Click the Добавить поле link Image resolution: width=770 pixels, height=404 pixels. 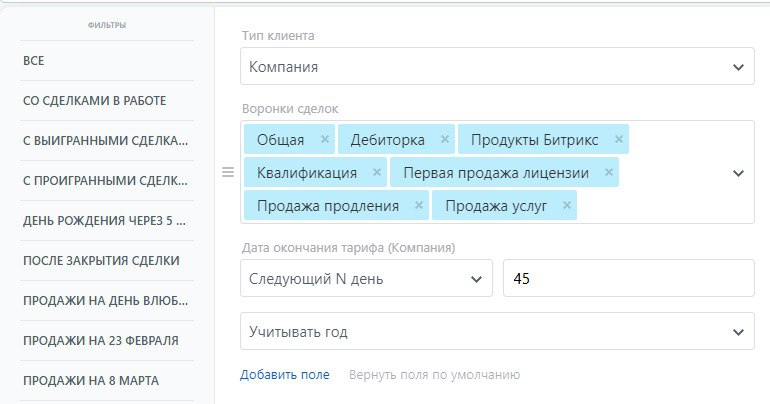point(284,375)
